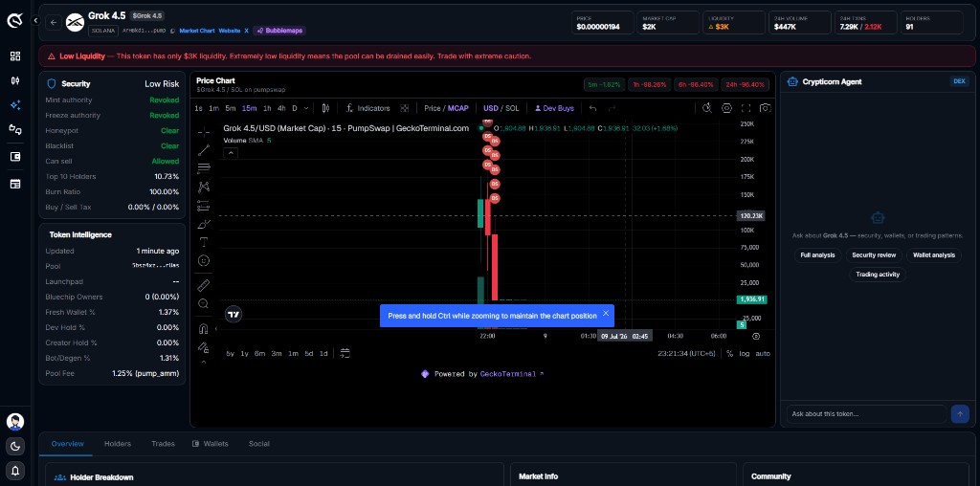Set chart range to 3m
This screenshot has height=486, width=980.
(x=277, y=354)
